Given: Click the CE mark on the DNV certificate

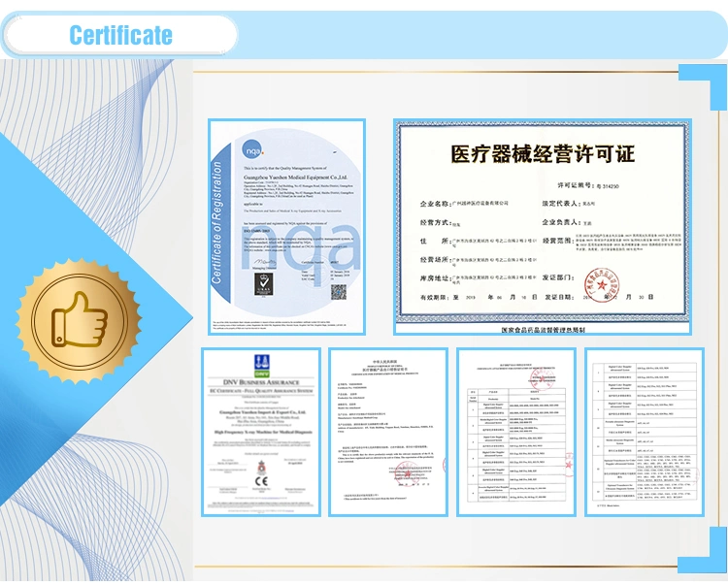Looking at the screenshot, I should (x=261, y=481).
